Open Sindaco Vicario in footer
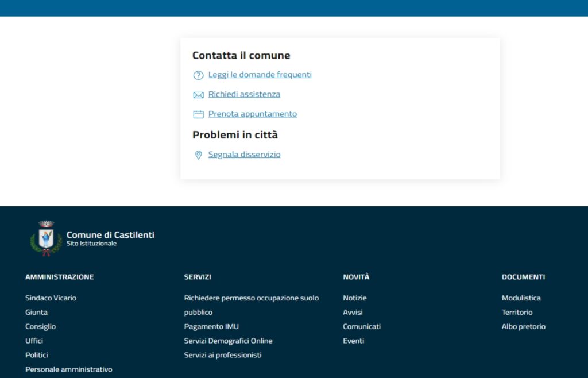 point(51,298)
